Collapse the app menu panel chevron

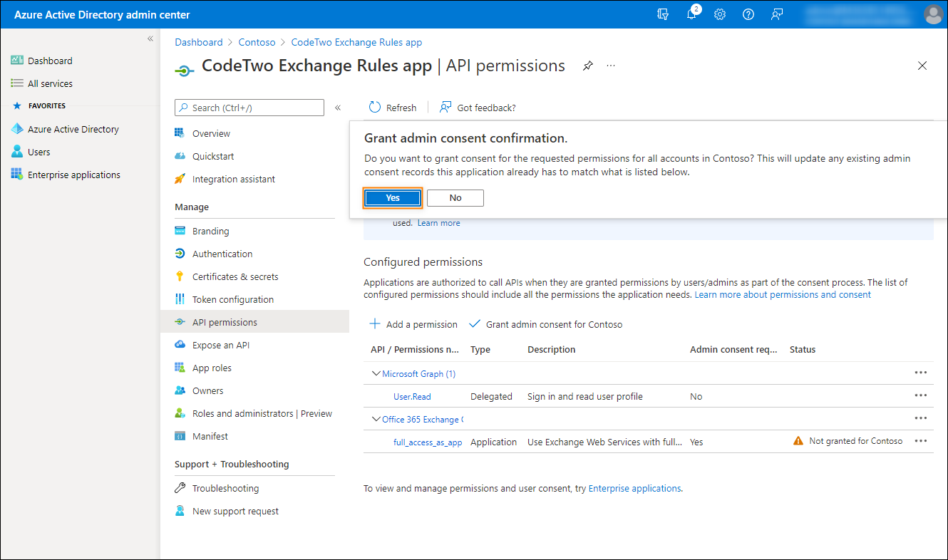[338, 108]
